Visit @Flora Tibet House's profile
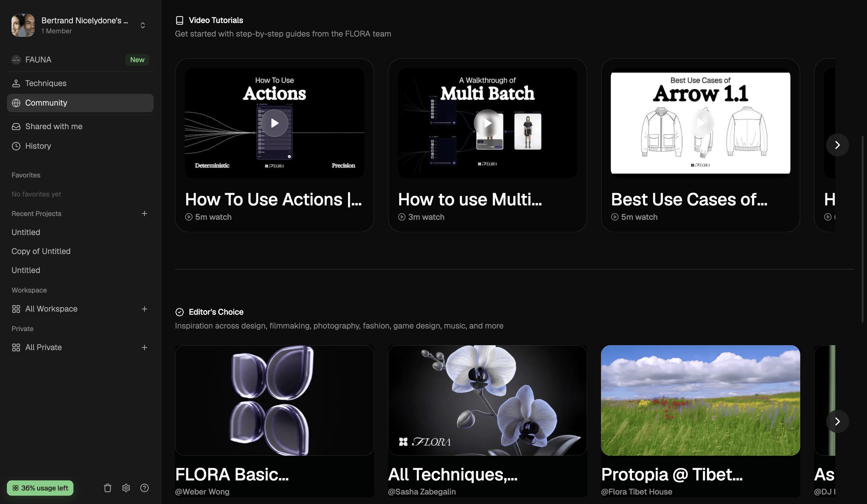The image size is (867, 504). click(x=637, y=492)
